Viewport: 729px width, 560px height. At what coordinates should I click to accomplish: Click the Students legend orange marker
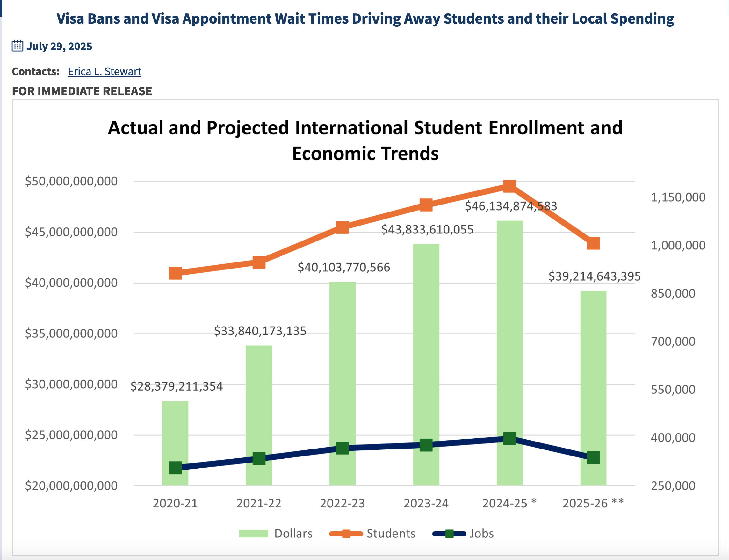(x=346, y=534)
